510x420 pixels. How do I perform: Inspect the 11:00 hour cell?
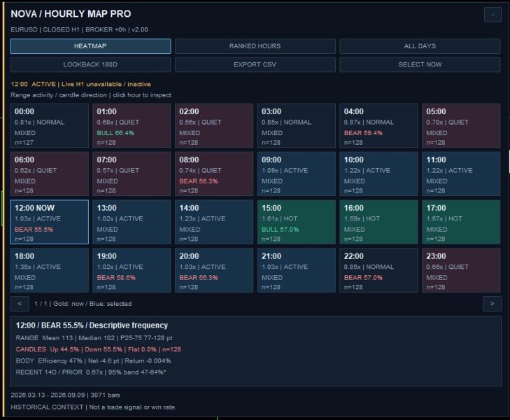click(461, 174)
